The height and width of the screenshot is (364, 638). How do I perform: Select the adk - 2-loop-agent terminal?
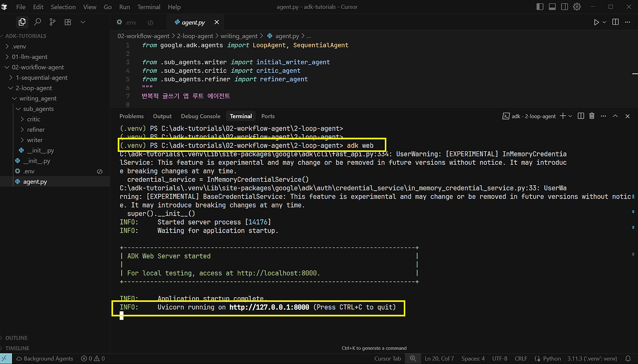coord(529,116)
